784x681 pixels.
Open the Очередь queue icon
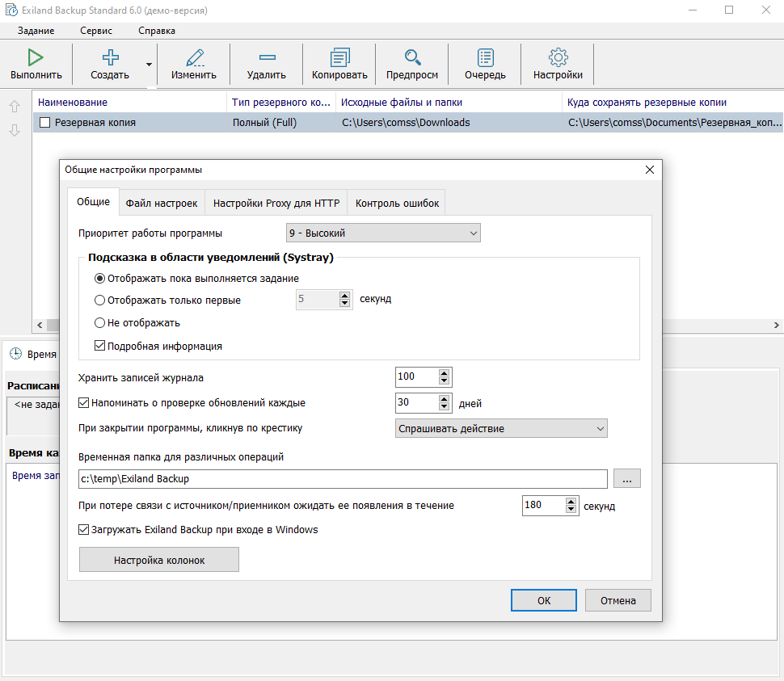pos(485,57)
